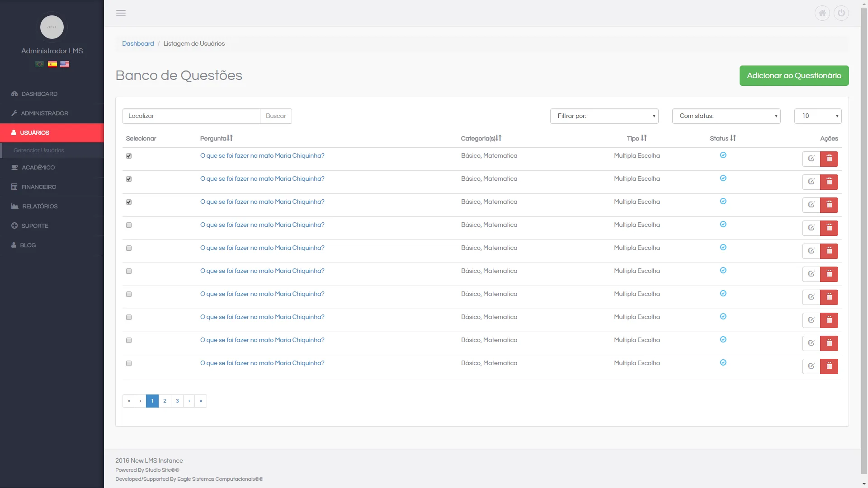Image resolution: width=868 pixels, height=488 pixels.
Task: Jump to the first page with «
Action: click(128, 401)
